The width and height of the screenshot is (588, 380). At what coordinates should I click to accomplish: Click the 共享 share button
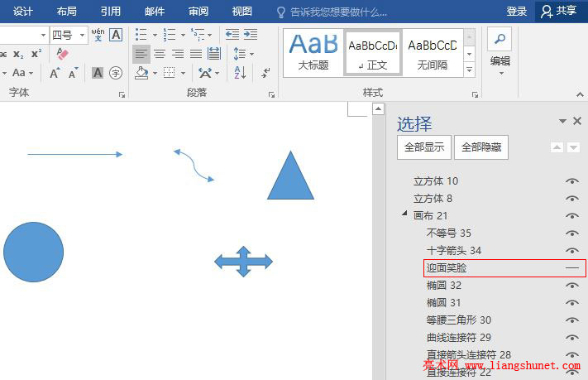click(x=559, y=12)
